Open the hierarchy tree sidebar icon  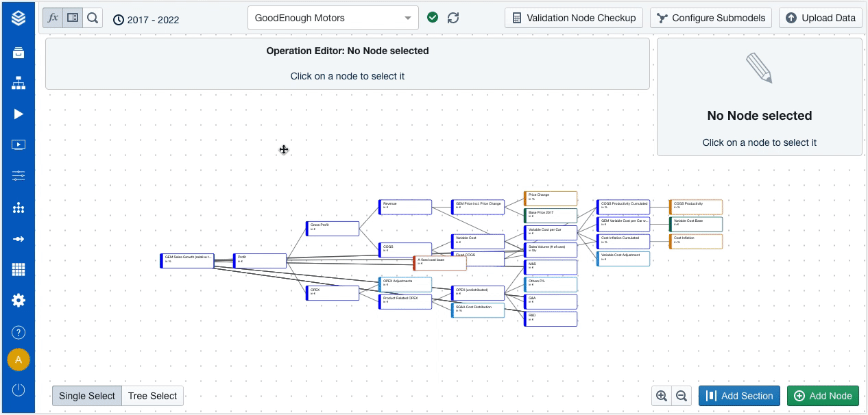pyautogui.click(x=19, y=84)
